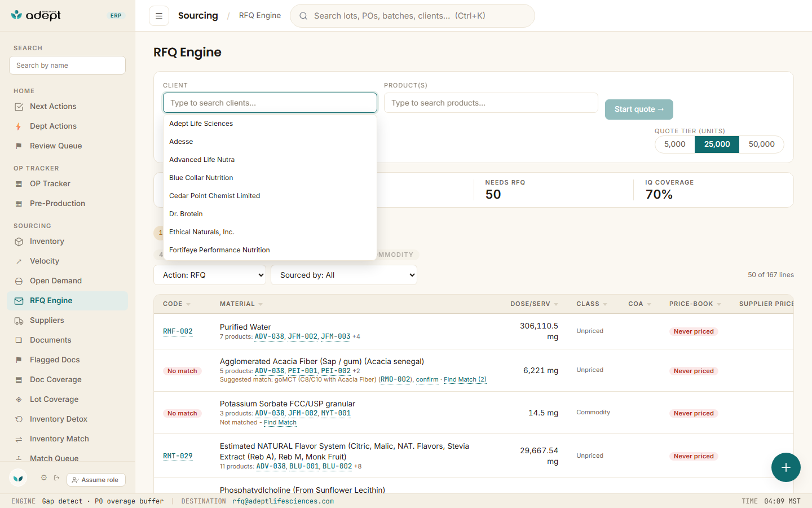Click Find Match for Potassium Sorbate
The image size is (812, 508).
[x=280, y=422]
